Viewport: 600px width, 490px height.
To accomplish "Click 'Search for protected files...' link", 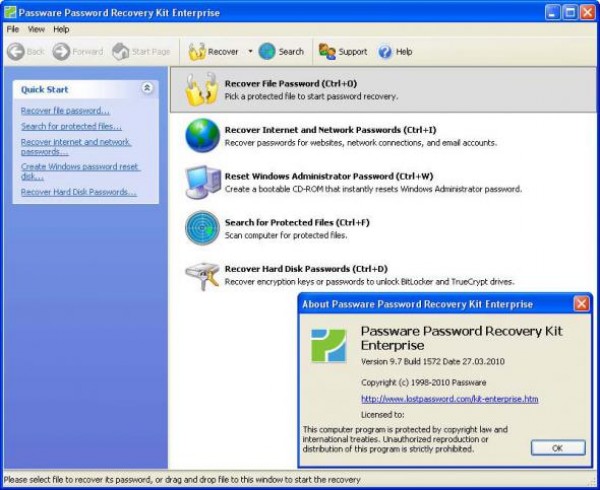I will [x=71, y=126].
